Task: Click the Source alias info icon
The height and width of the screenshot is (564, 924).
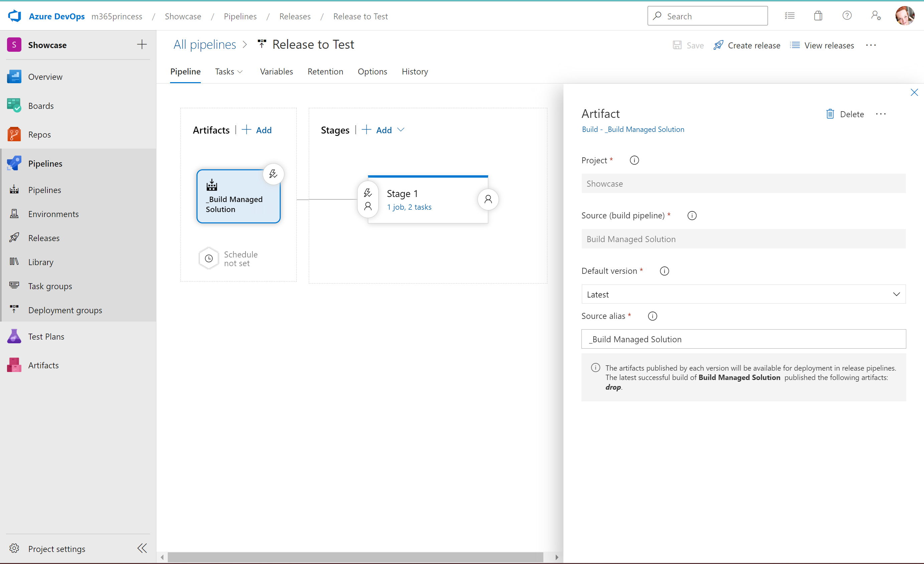Action: coord(652,316)
